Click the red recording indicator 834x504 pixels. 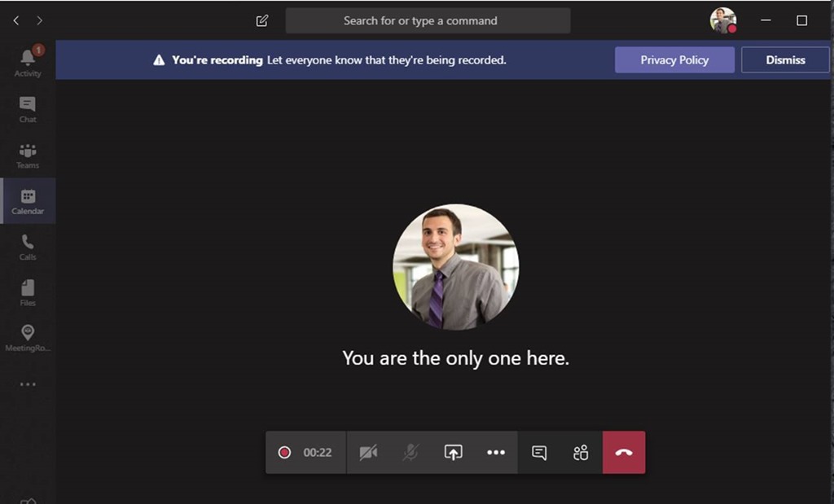(284, 453)
